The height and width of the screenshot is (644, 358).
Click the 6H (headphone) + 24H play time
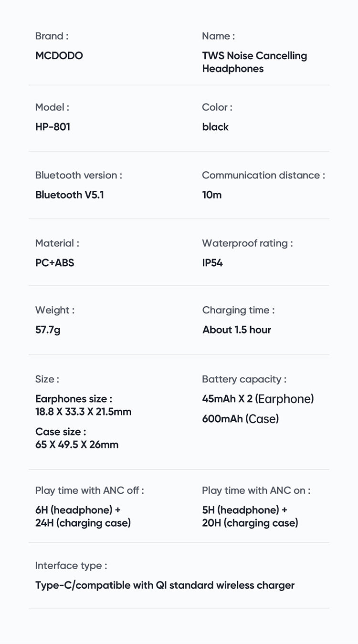[83, 517]
